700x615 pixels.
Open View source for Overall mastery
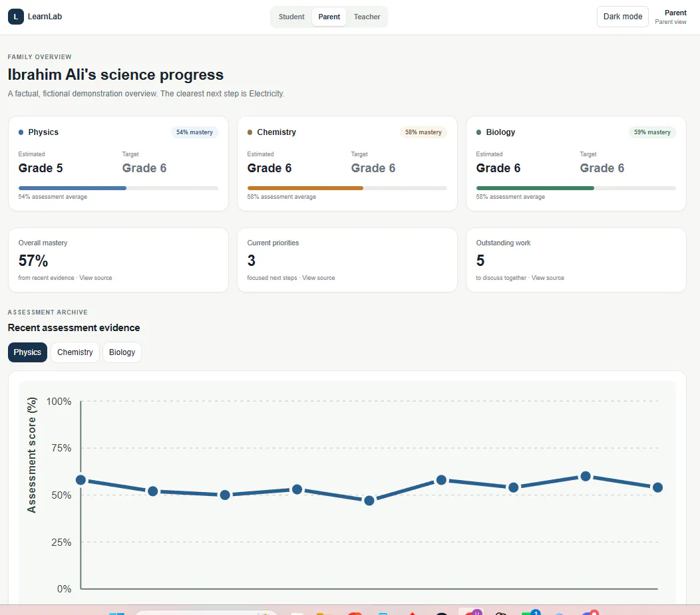(96, 278)
